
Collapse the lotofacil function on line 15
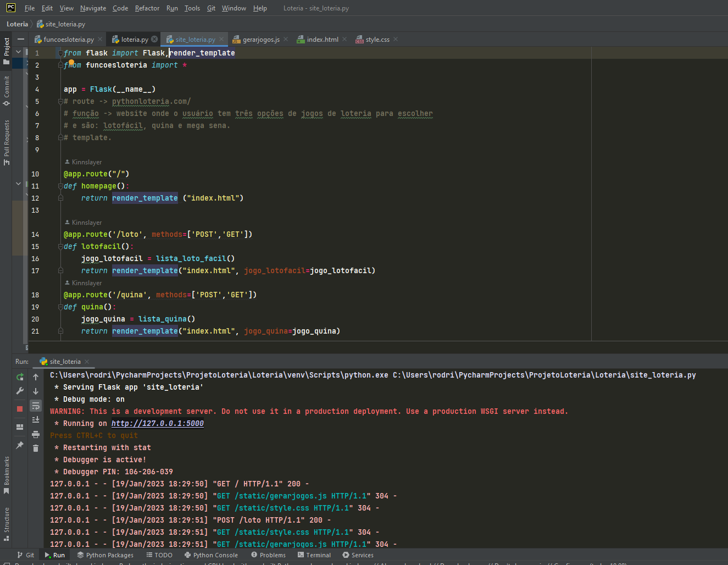[x=60, y=246]
